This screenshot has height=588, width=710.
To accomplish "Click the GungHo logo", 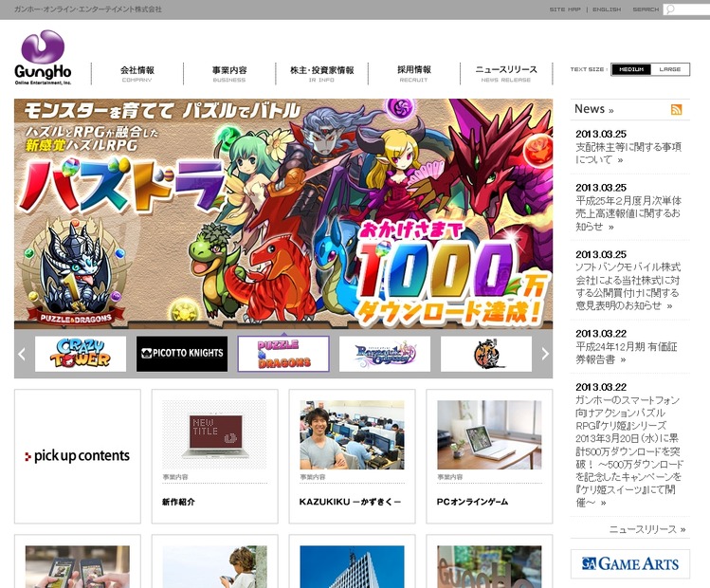I will click(43, 57).
